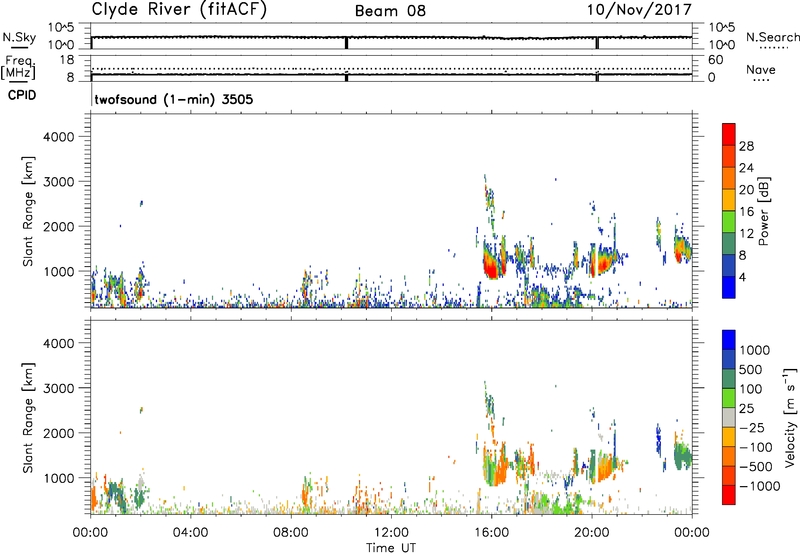Image resolution: width=800 pixels, height=554 pixels.
Task: Click the "04:00" time tick label
Action: 190,533
